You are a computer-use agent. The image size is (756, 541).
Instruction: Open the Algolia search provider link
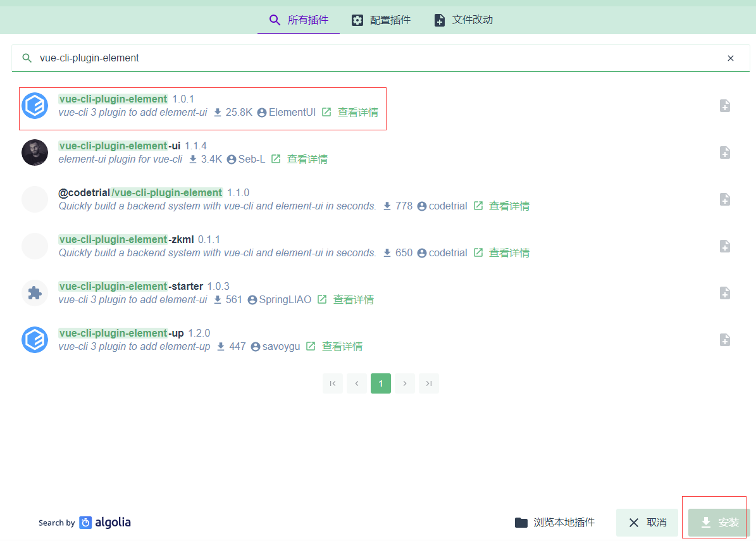pyautogui.click(x=84, y=523)
